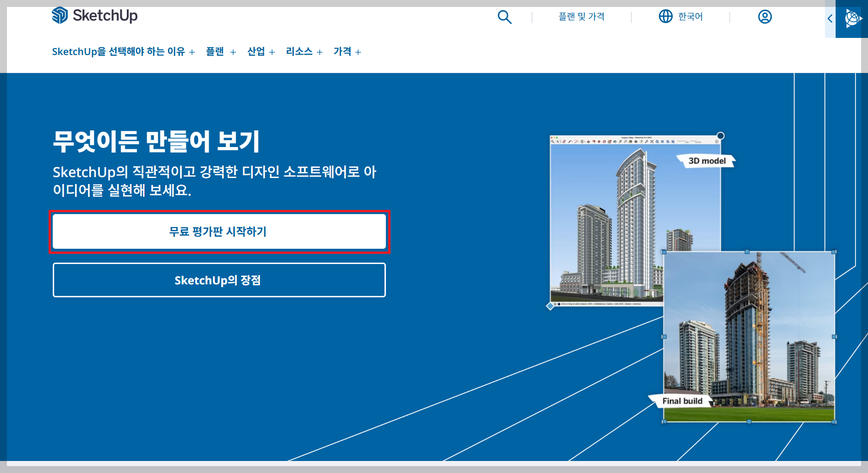Click the 무엇이든 만들어 보기 heading
The height and width of the screenshot is (473, 868).
[x=156, y=141]
